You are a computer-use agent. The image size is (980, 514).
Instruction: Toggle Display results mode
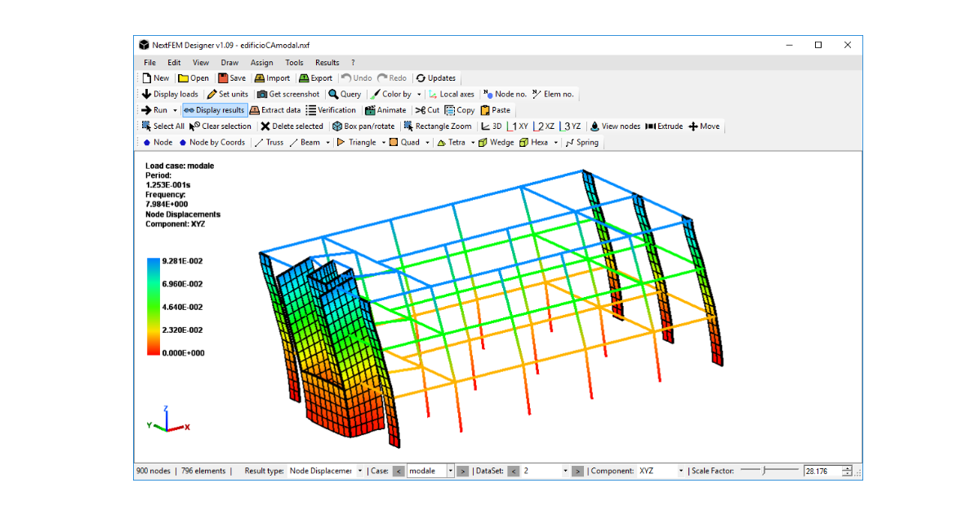click(x=213, y=109)
